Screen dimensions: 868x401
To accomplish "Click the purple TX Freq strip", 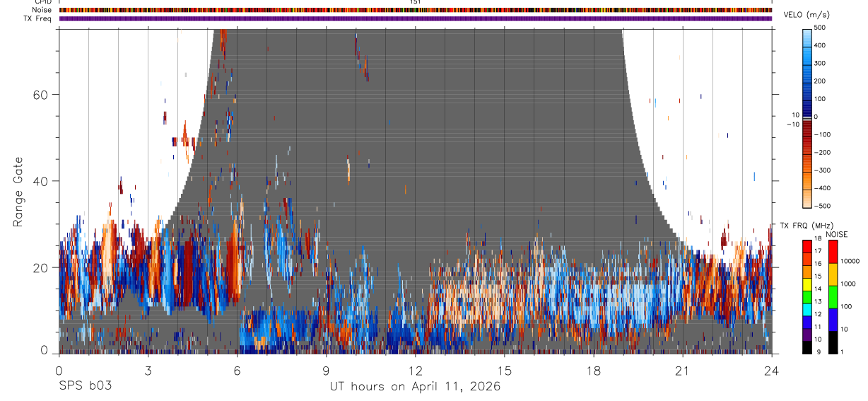I will click(415, 18).
